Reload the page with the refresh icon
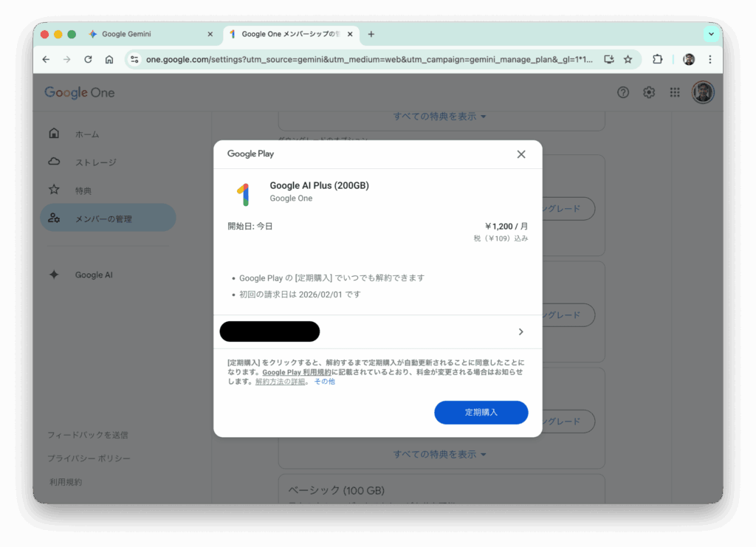The width and height of the screenshot is (756, 547). pyautogui.click(x=88, y=59)
